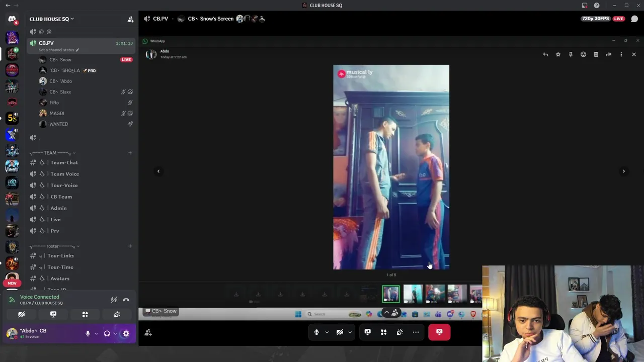Viewport: 644px width, 362px height.
Task: Click reply arrow in WhatsApp media viewer
Action: (x=545, y=54)
